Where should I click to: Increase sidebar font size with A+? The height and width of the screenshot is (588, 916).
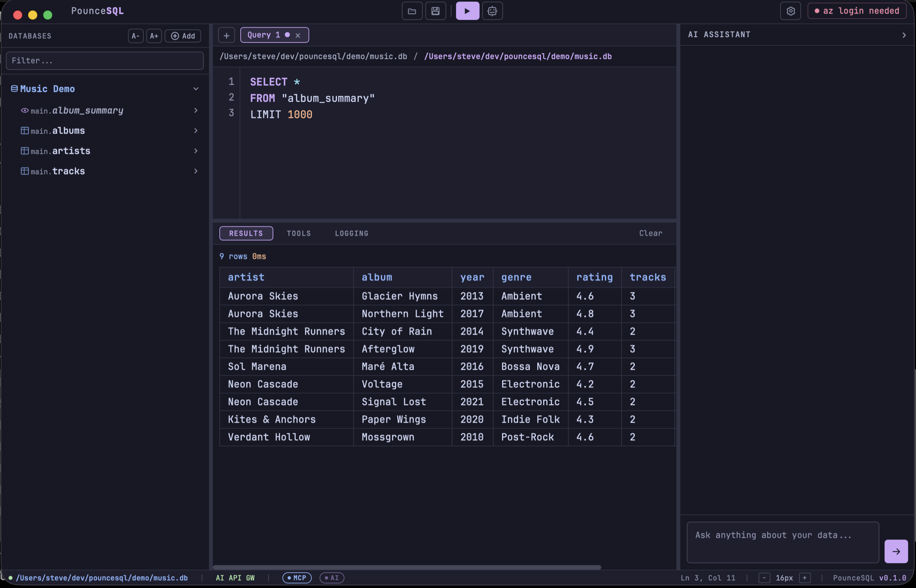click(154, 36)
